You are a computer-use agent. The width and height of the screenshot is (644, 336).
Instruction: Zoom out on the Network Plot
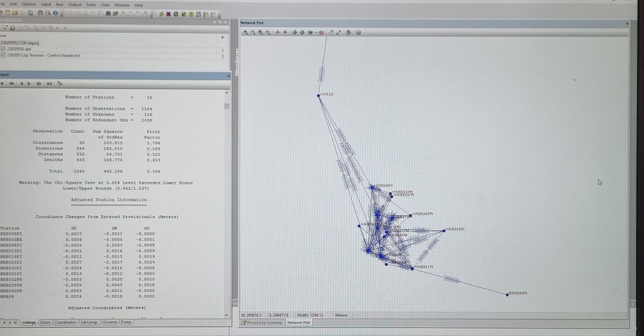click(253, 32)
